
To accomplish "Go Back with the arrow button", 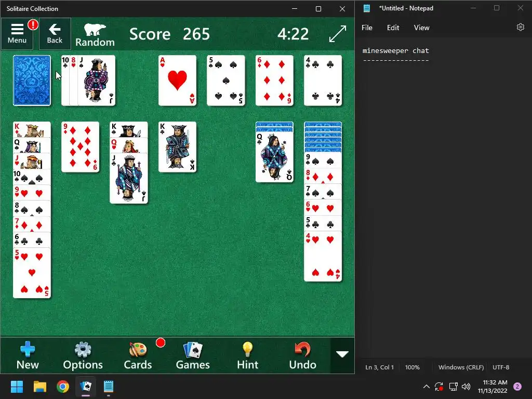I will 55,34.
